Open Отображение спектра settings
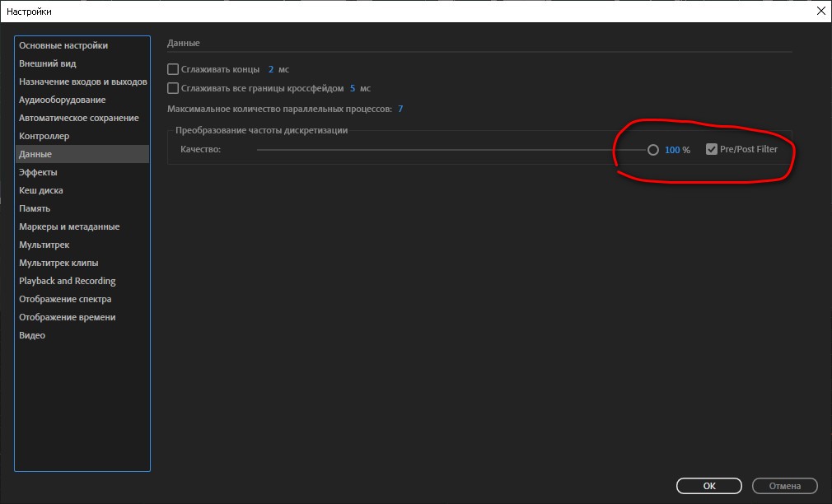832x504 pixels. click(x=65, y=300)
